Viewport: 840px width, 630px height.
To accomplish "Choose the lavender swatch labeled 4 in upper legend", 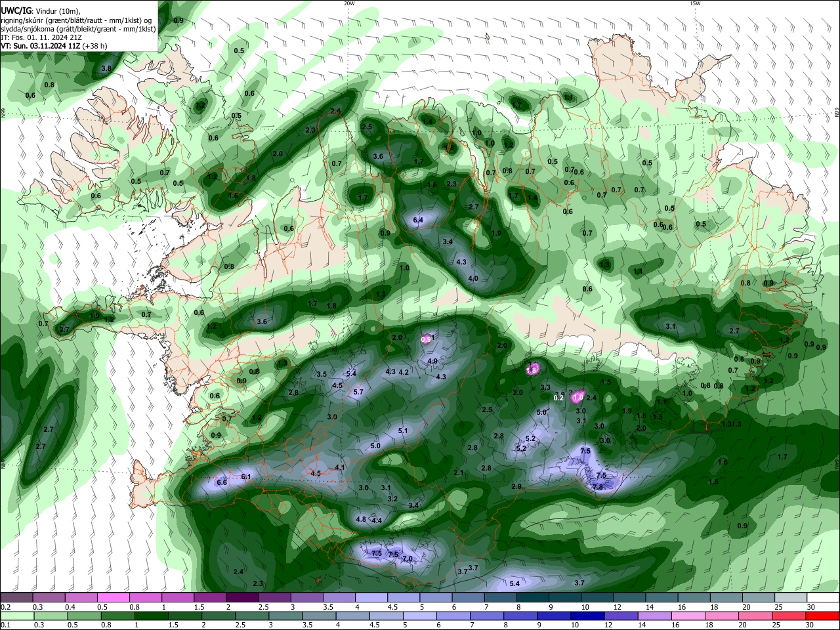I will coord(371,598).
